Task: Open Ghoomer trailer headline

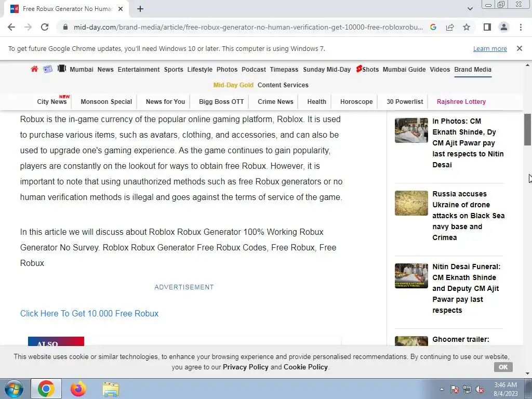Action: pos(461,340)
